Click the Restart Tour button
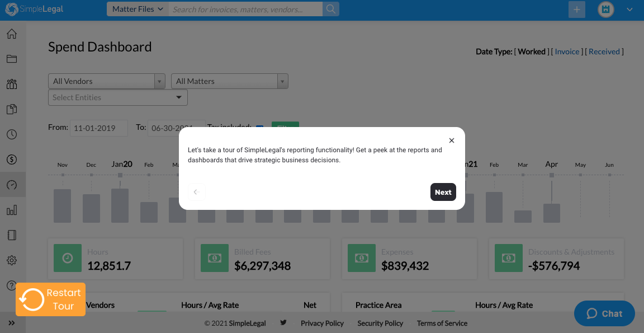Image resolution: width=644 pixels, height=333 pixels. click(50, 299)
